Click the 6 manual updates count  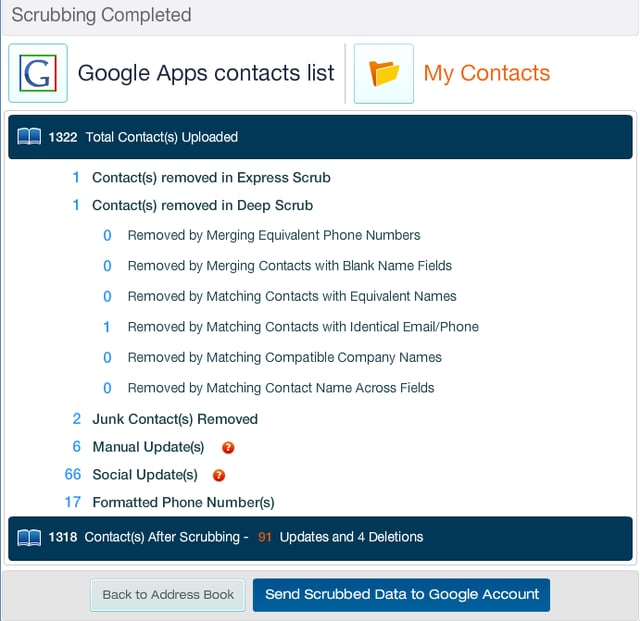tap(76, 447)
